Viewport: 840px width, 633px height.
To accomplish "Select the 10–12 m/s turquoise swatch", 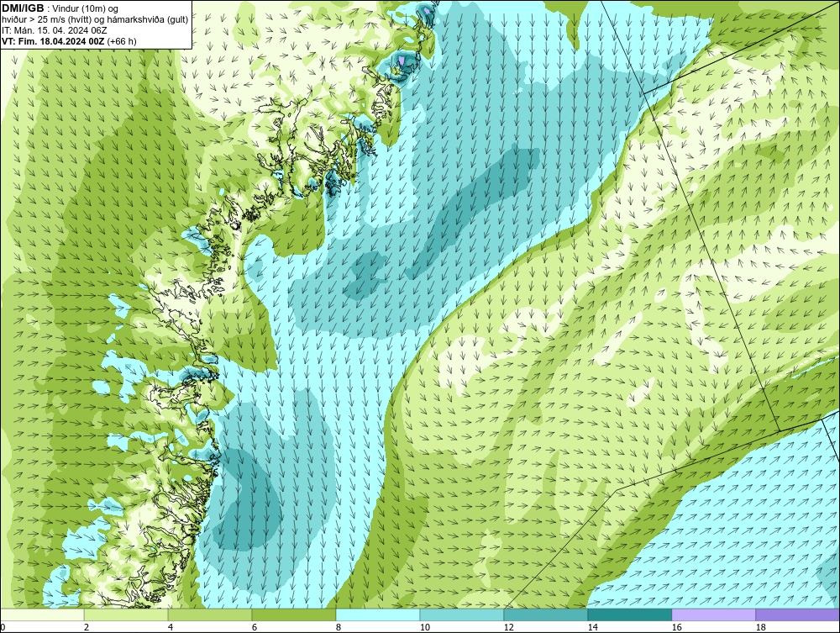I will tap(462, 615).
